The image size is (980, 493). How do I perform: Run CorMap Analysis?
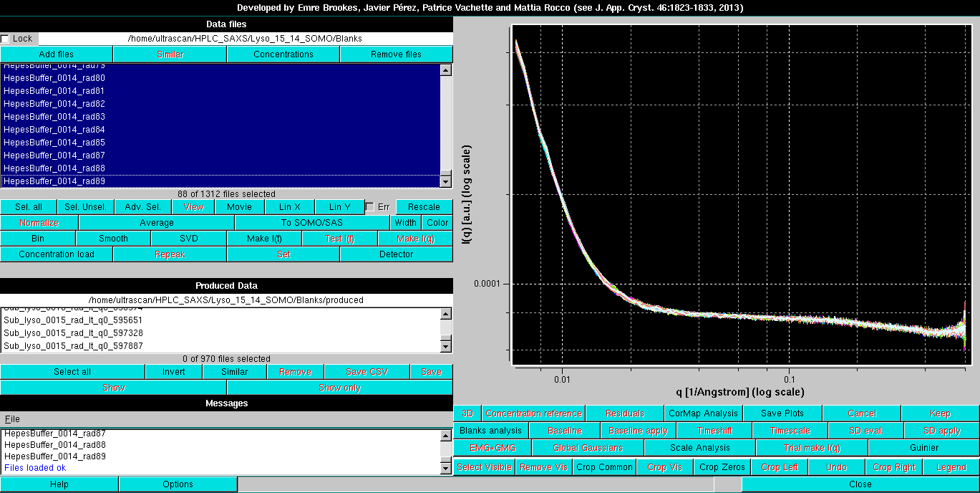(x=703, y=413)
